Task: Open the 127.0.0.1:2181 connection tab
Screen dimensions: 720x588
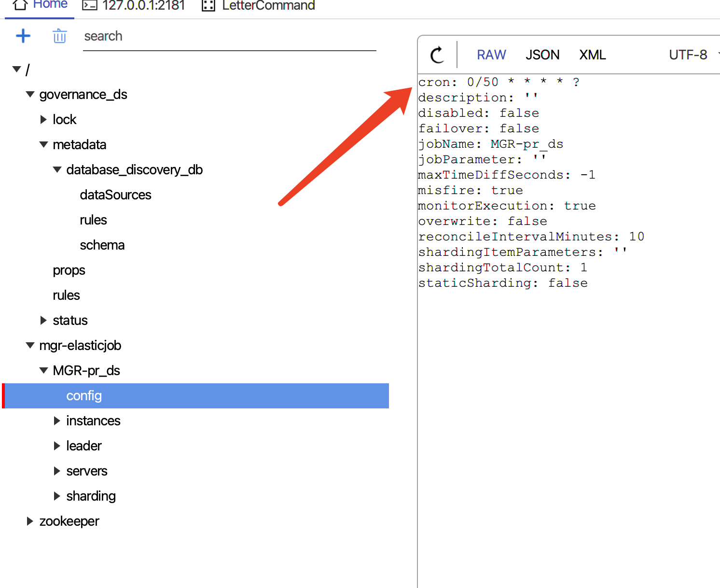Action: [x=134, y=6]
